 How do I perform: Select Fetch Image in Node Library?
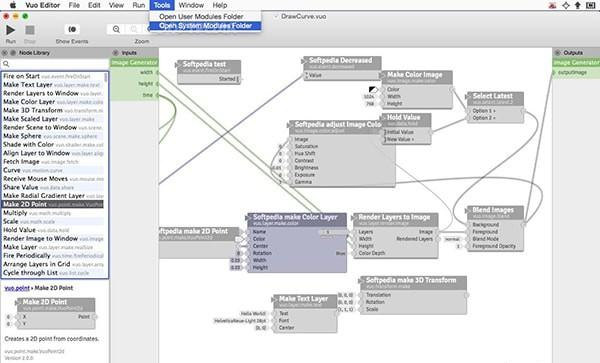tap(53, 161)
